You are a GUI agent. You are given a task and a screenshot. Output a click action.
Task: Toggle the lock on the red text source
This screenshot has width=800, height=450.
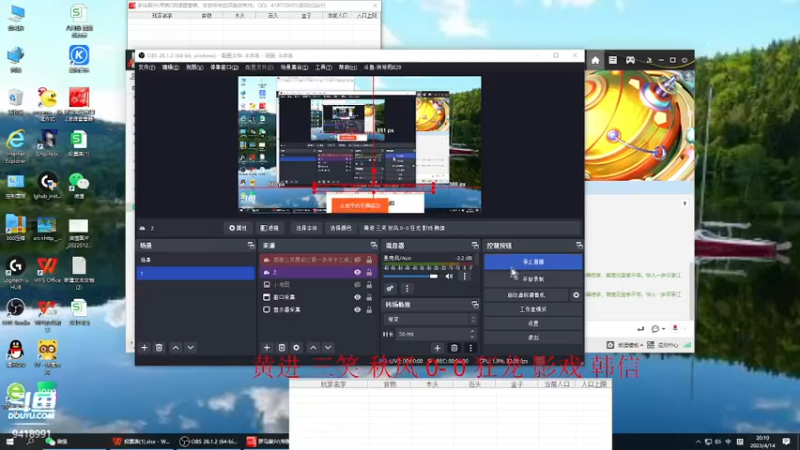369,260
